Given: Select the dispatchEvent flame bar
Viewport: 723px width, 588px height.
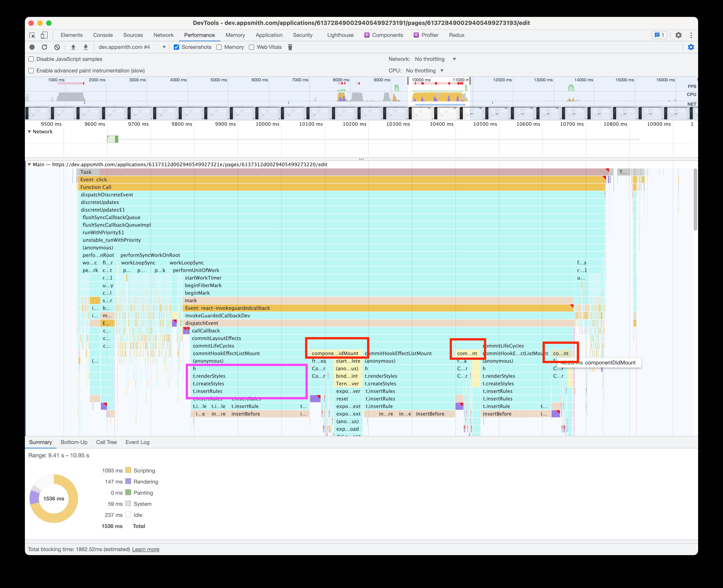Looking at the screenshot, I should 378,323.
